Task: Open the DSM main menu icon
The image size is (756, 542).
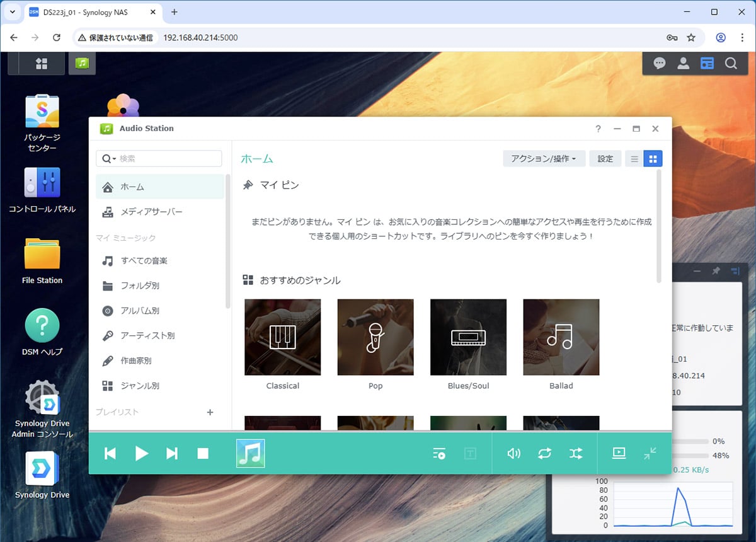Action: pos(42,63)
